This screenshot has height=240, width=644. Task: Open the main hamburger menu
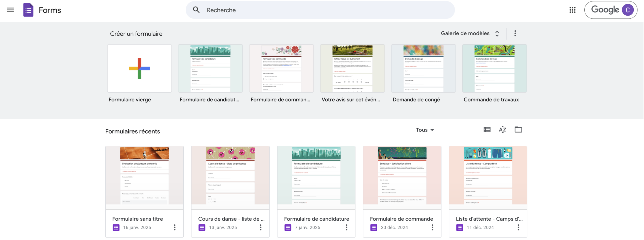[10, 10]
